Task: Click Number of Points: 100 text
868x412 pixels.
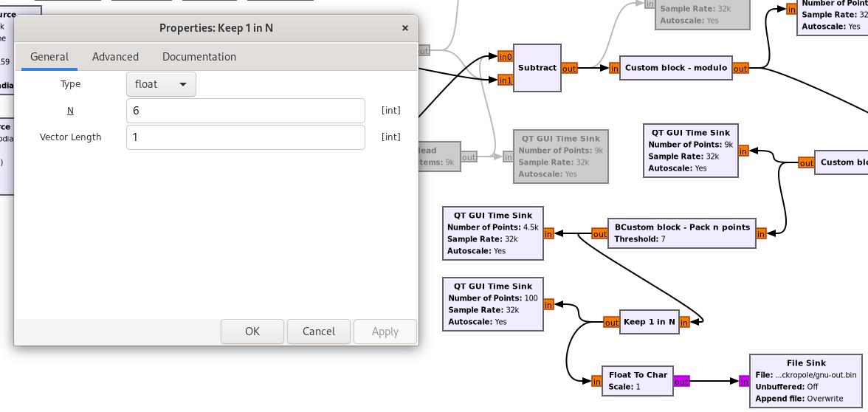Action: coord(493,298)
